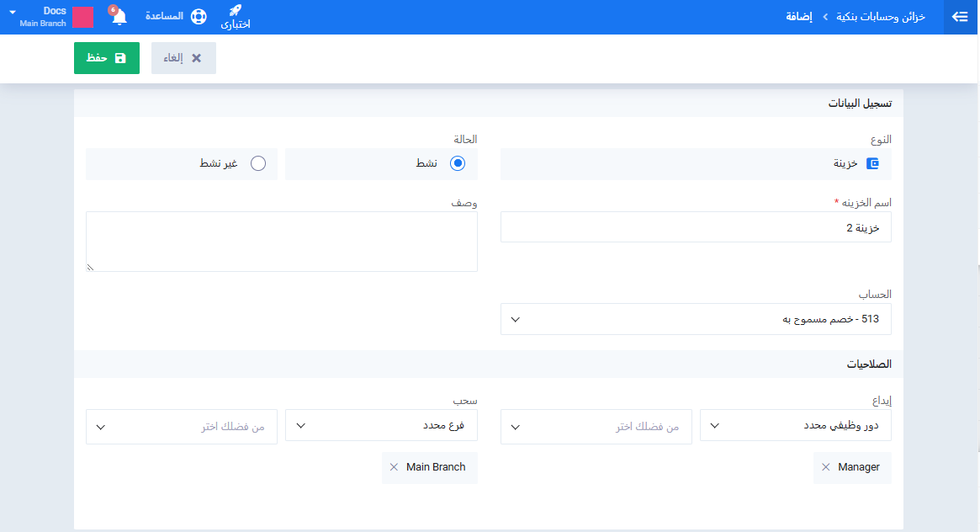
Task: Click the وصف description text area
Action: [x=282, y=242]
